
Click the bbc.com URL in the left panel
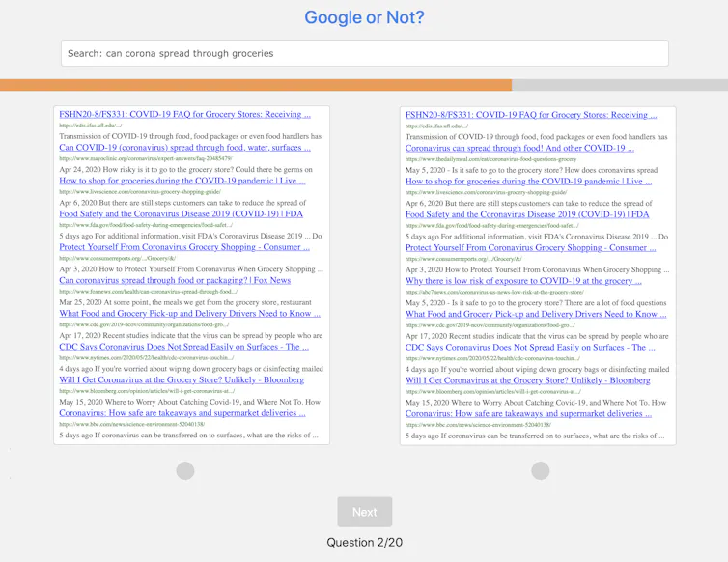click(x=132, y=424)
